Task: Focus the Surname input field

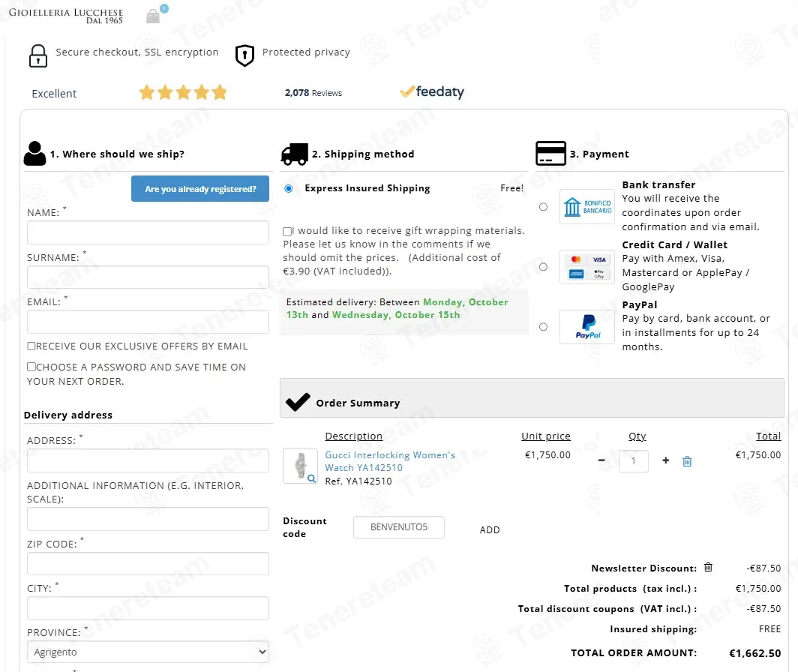Action: point(148,277)
